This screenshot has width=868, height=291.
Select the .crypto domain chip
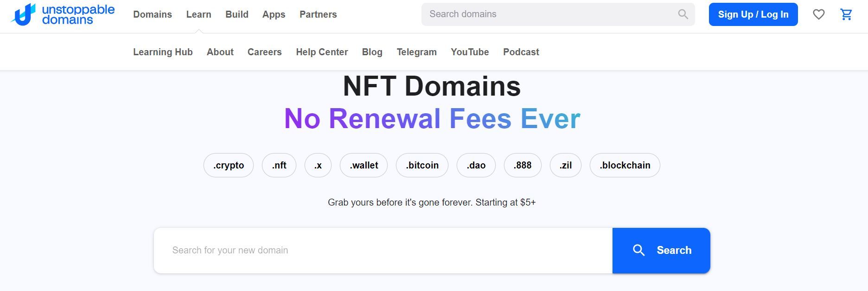click(229, 165)
